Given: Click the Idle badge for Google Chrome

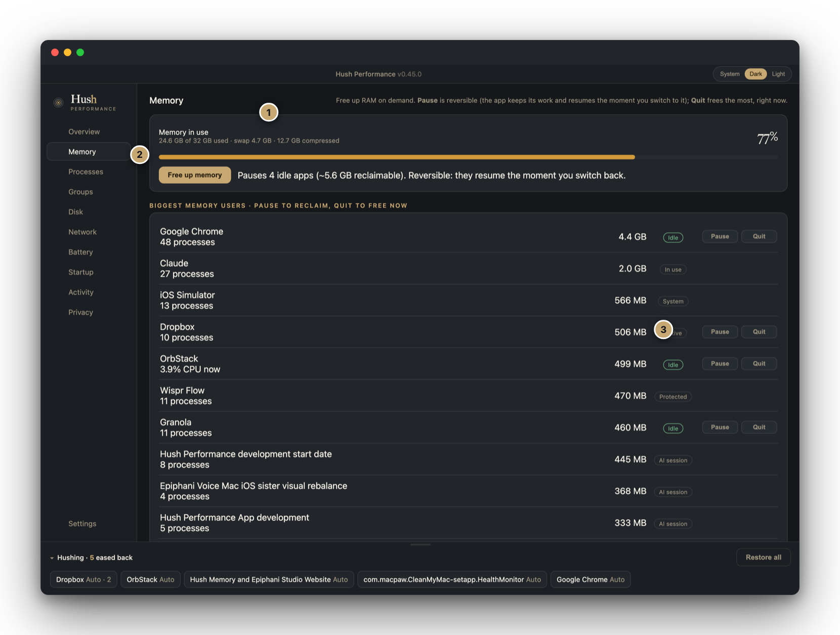Looking at the screenshot, I should pyautogui.click(x=673, y=238).
